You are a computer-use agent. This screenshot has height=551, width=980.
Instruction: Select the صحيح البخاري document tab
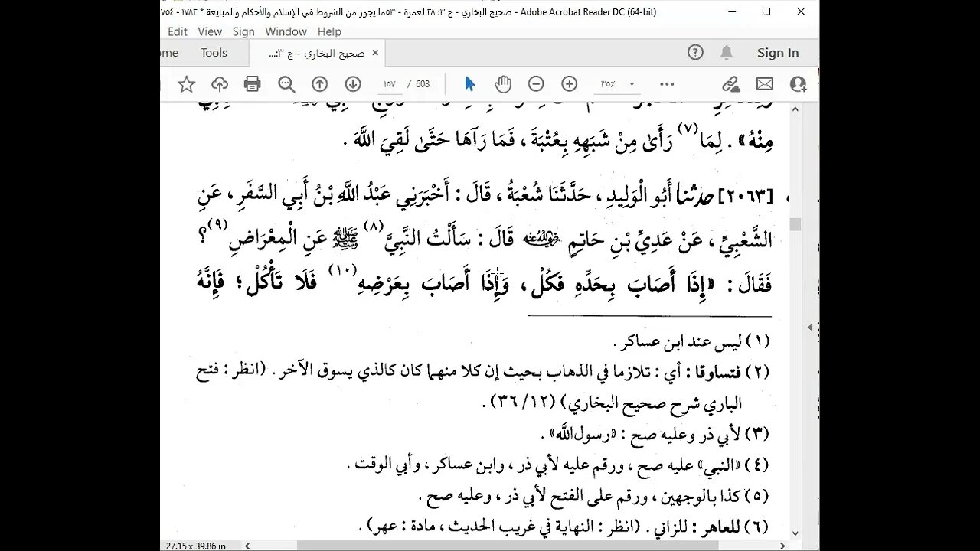pyautogui.click(x=317, y=53)
